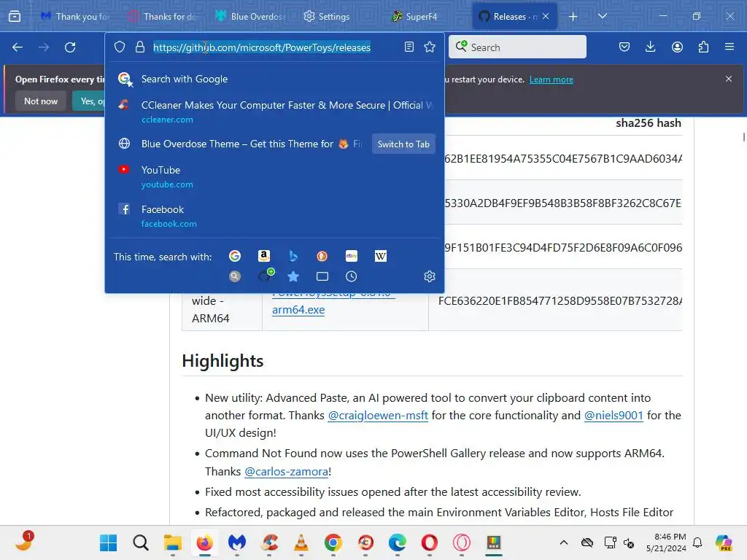This screenshot has width=747, height=560.
Task: Download the arm64.exe installer link
Action: tap(298, 309)
